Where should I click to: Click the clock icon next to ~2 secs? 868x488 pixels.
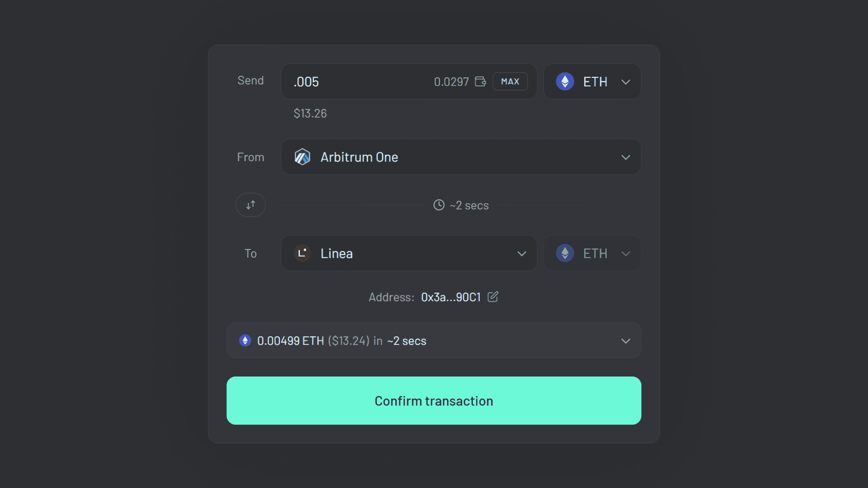pos(438,205)
